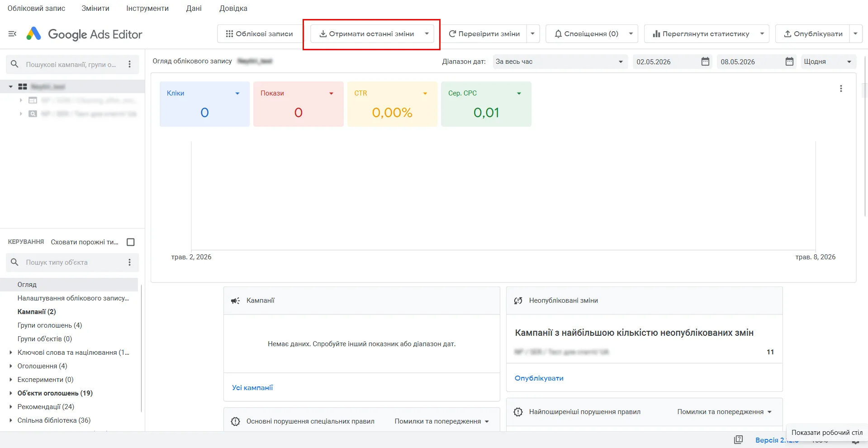The height and width of the screenshot is (448, 868).
Task: Open the dropdown arrow next to Отримати останні зміни
Action: [x=427, y=34]
